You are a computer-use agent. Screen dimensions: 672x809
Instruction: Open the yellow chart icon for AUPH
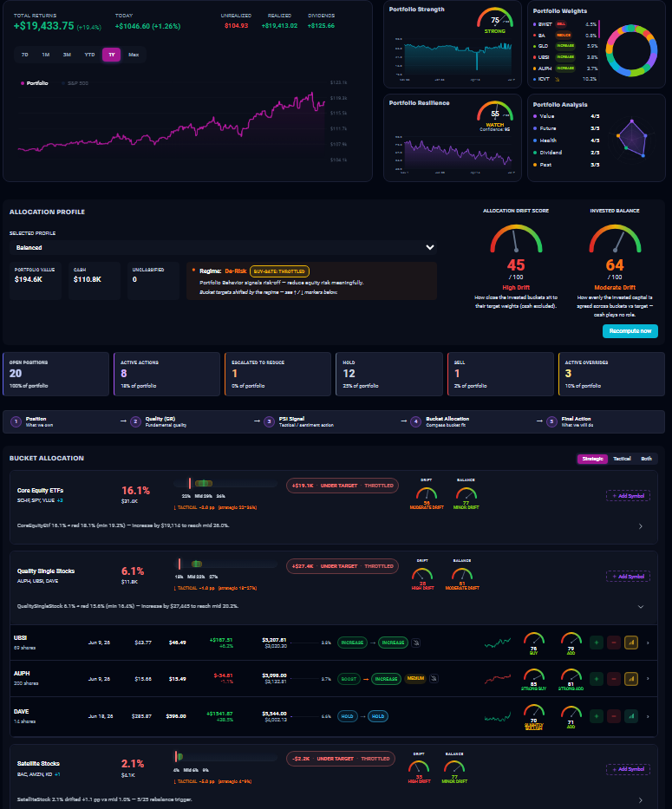click(631, 678)
